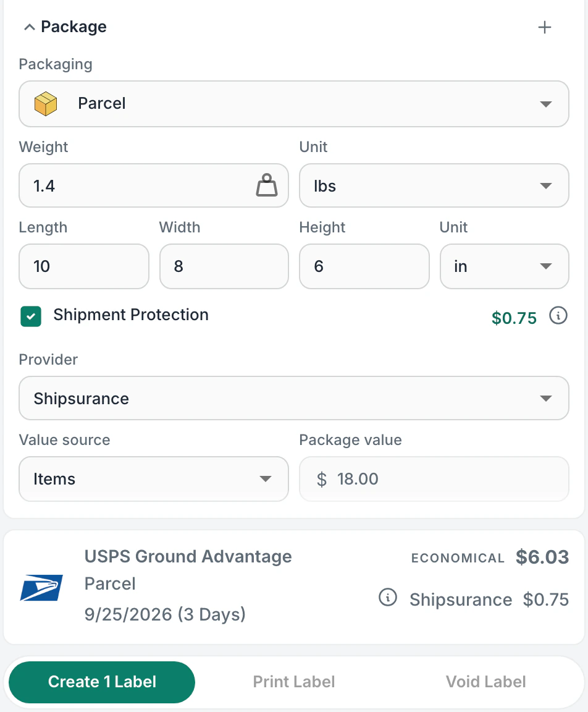
Task: Click the info icon next to Shipsurance rate
Action: coord(387,597)
